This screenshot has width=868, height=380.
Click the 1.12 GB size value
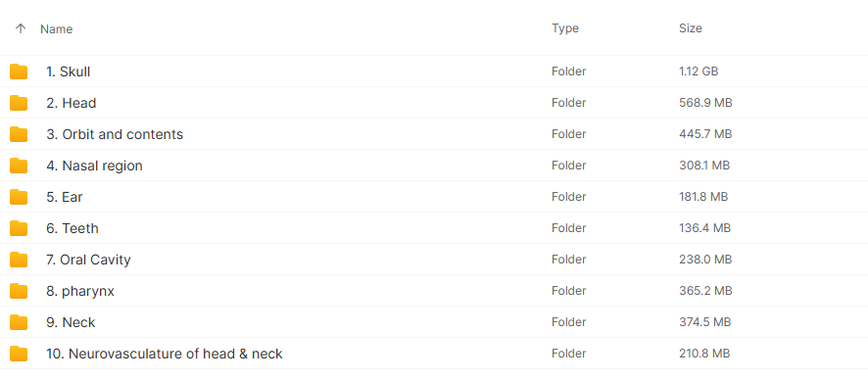pyautogui.click(x=699, y=71)
